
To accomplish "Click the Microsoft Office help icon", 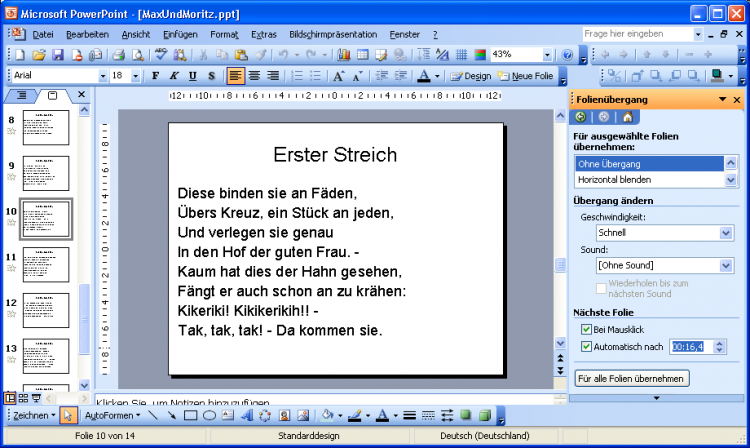I will coord(567,55).
